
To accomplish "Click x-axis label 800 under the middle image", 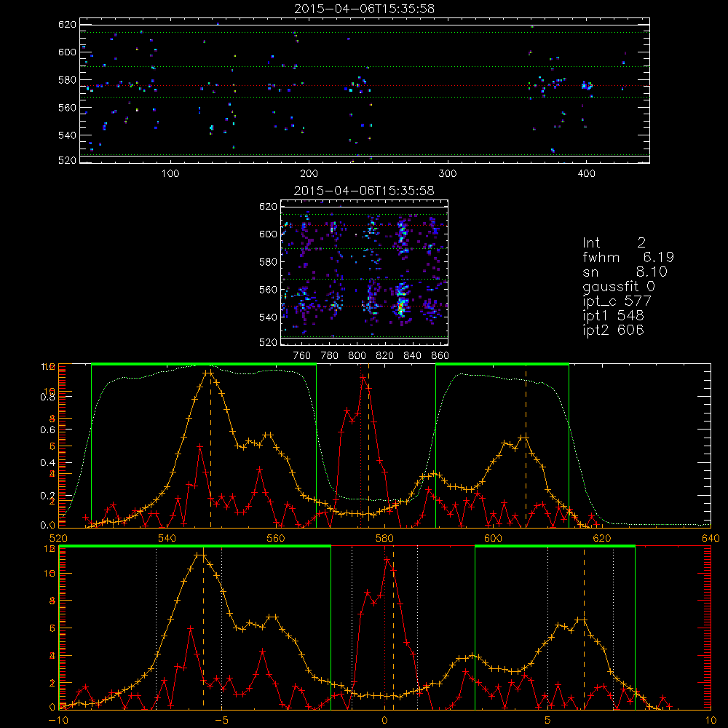I will click(357, 356).
